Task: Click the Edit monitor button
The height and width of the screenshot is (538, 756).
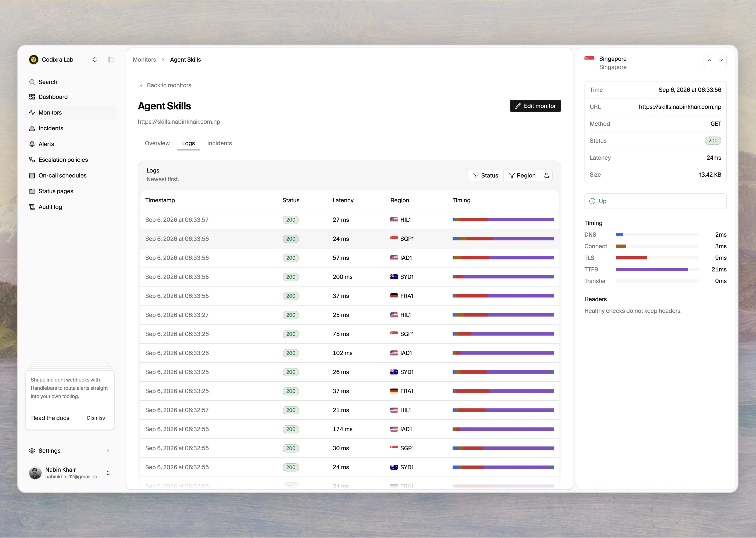Action: point(535,106)
